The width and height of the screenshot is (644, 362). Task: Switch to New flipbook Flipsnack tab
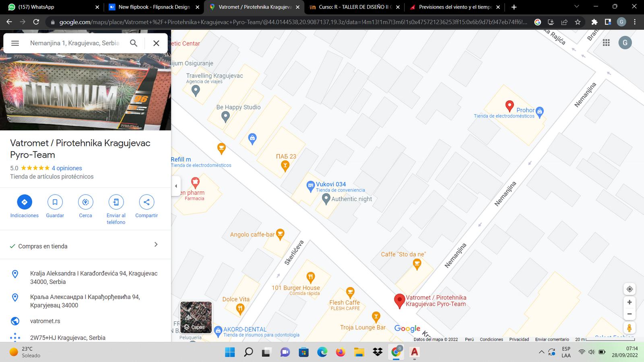click(x=153, y=7)
